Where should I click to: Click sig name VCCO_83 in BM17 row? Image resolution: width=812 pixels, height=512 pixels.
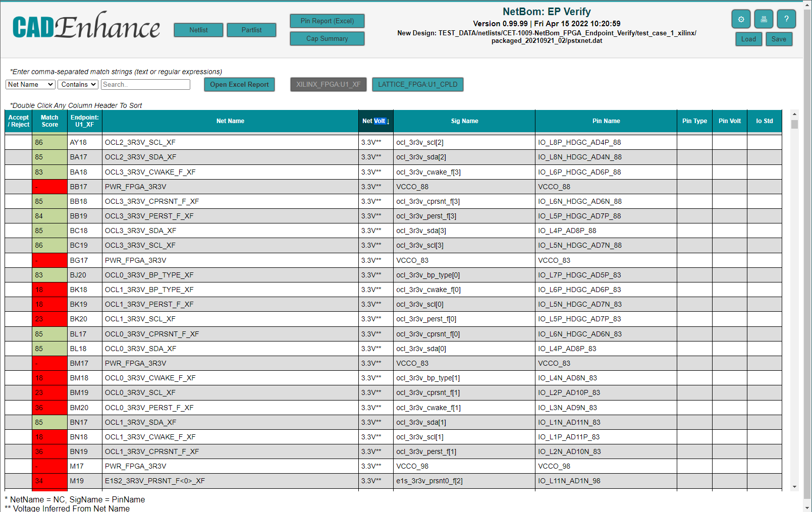[412, 363]
